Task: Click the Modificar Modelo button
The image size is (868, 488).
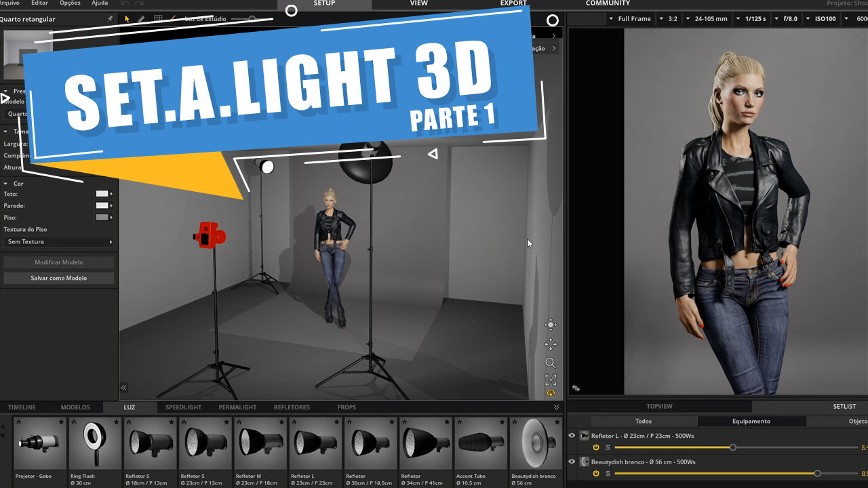Action: 59,262
